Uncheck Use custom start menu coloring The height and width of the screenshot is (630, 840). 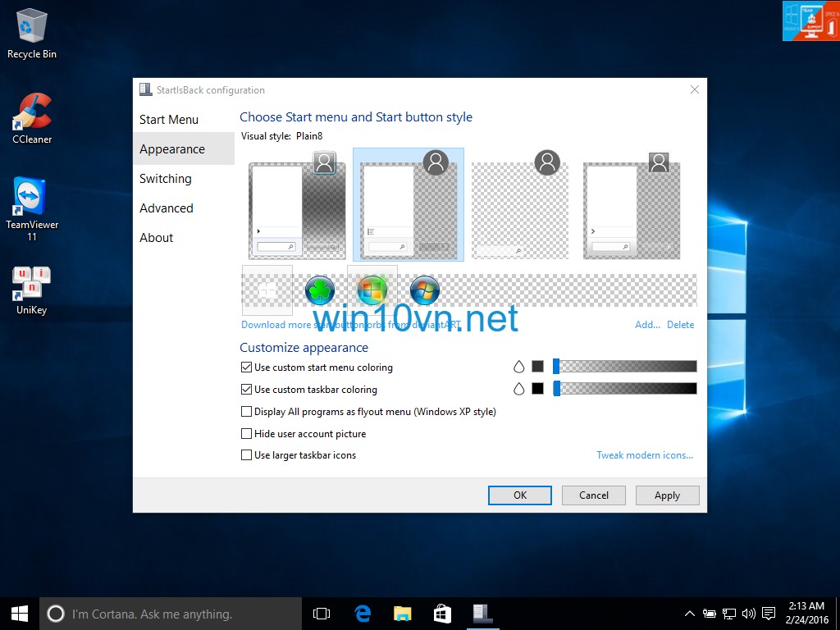[246, 367]
